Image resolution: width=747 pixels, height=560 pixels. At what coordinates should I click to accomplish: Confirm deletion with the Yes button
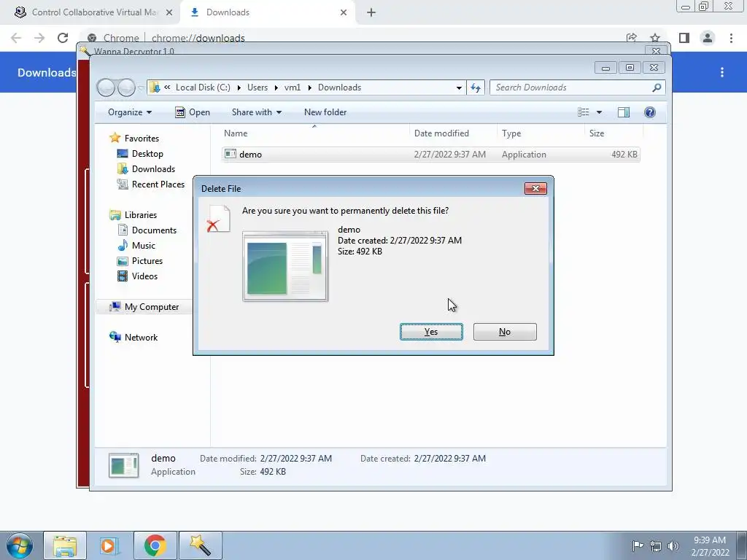click(x=431, y=332)
